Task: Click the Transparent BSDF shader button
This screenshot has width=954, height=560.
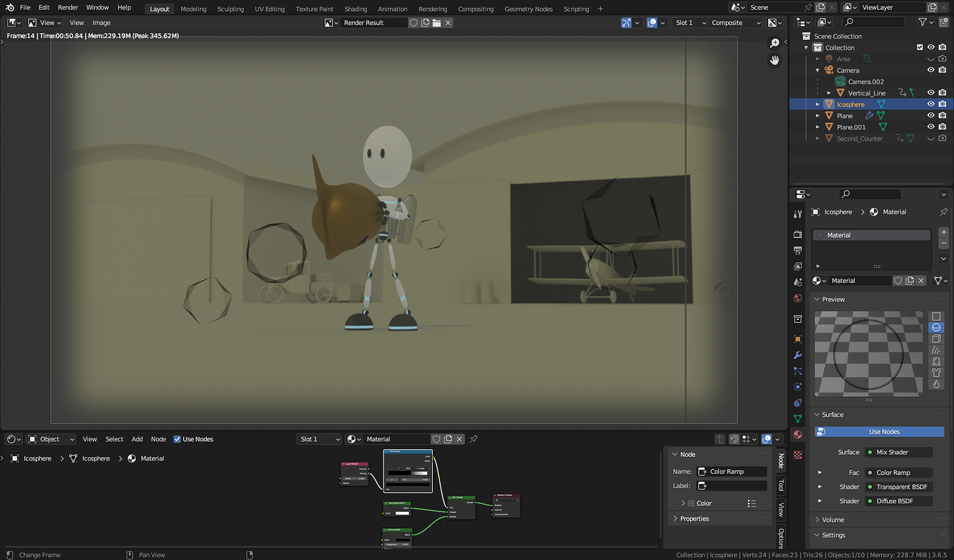Action: click(899, 487)
